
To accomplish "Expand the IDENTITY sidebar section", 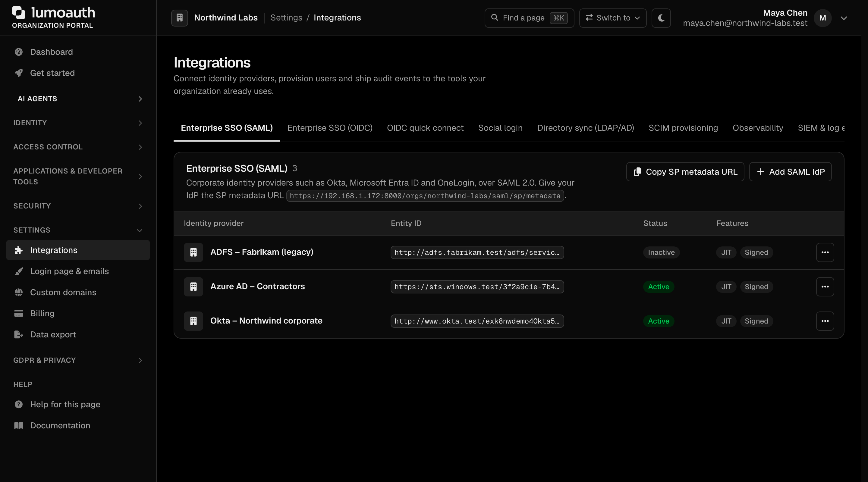I will [78, 123].
